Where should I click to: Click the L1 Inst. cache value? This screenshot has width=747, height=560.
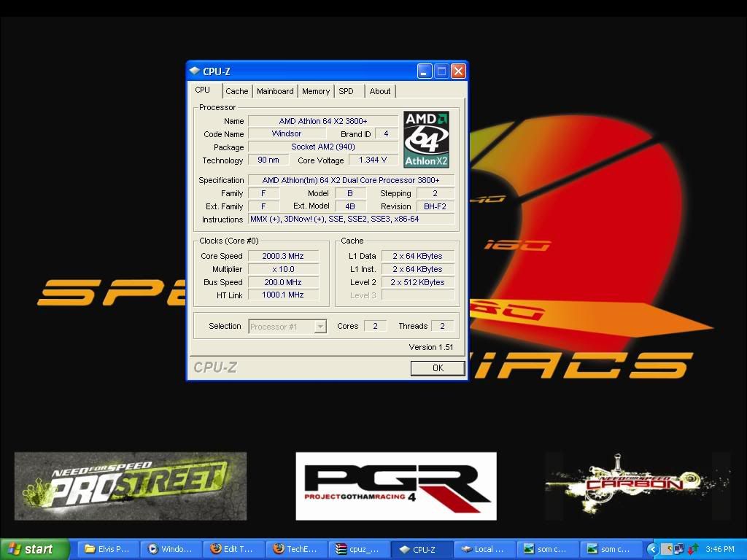[x=417, y=269]
